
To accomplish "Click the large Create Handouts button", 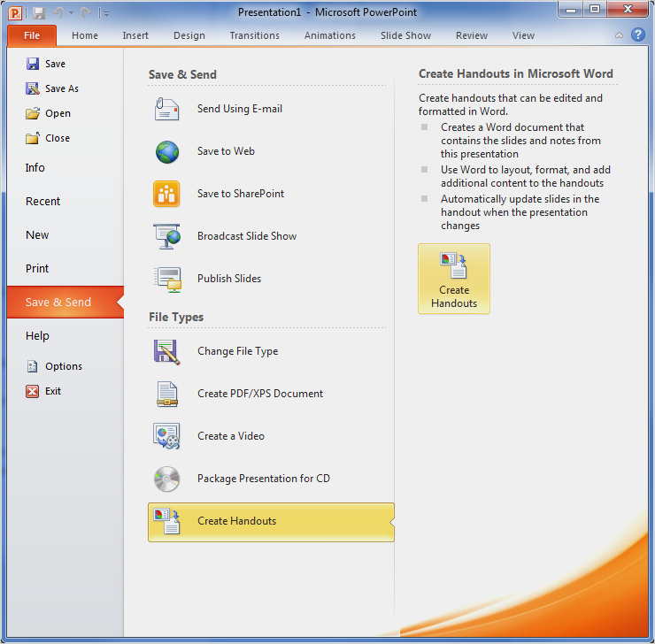I will click(x=454, y=279).
